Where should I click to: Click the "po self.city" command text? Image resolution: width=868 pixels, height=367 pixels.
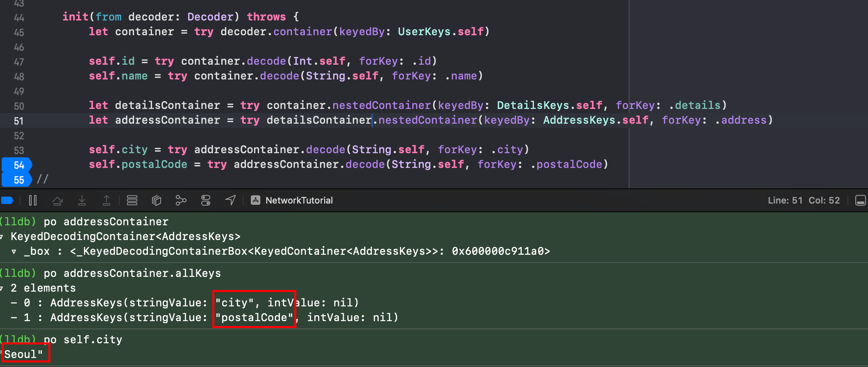pos(83,340)
